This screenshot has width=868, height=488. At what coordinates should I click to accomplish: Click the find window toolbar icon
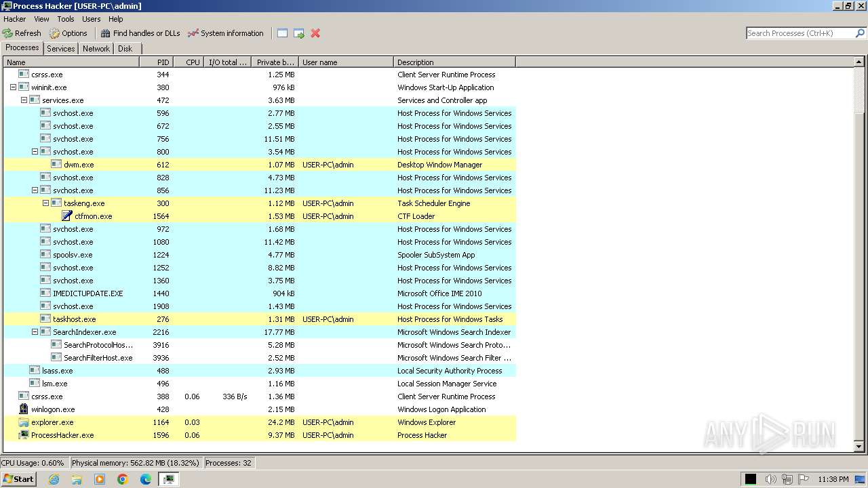282,33
